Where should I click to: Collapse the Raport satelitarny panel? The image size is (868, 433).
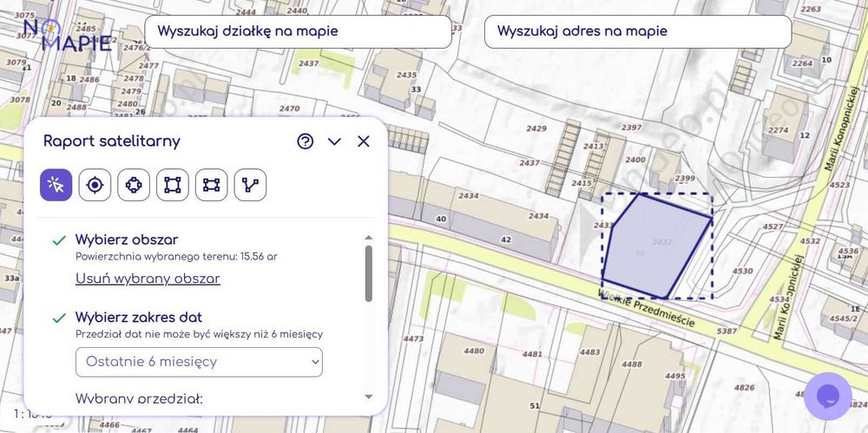coord(334,141)
